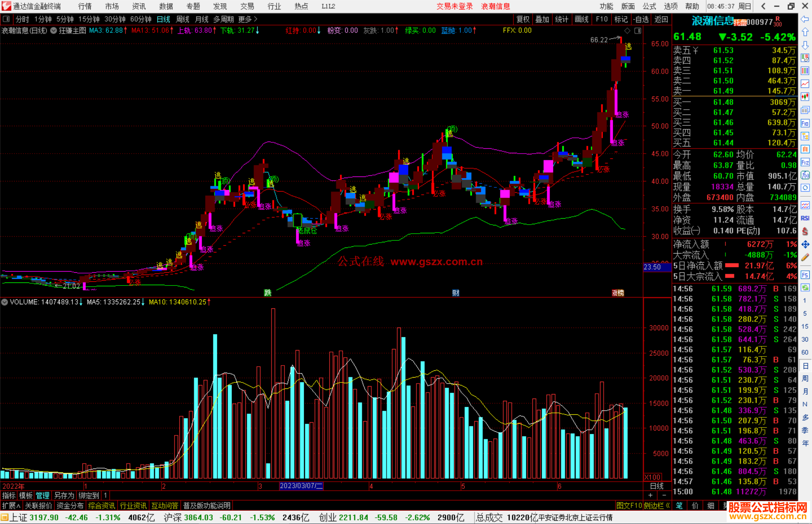Open the 更多 period options expander

click(248, 19)
